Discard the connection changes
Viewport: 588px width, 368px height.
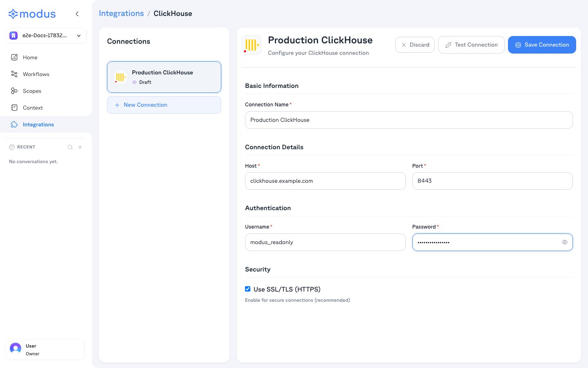(x=415, y=45)
